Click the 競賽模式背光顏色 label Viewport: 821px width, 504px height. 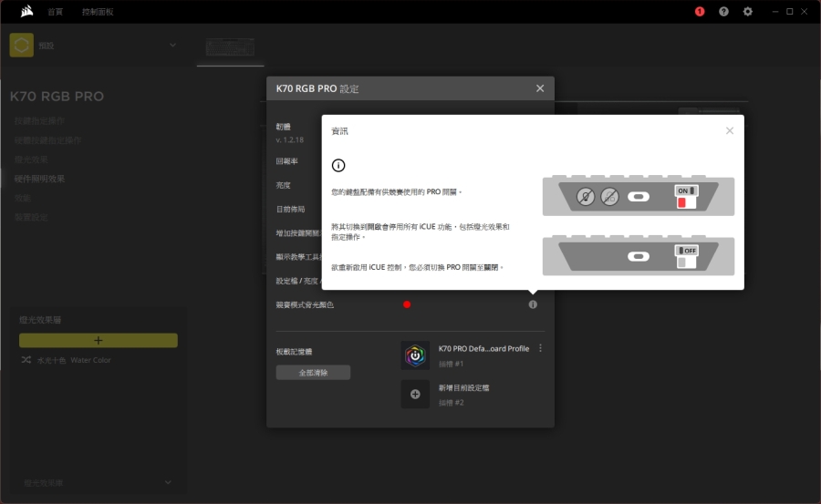305,304
